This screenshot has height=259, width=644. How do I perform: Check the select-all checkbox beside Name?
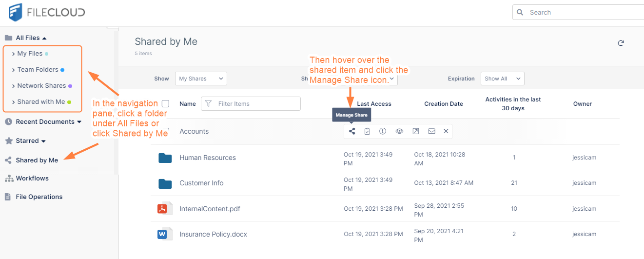165,103
